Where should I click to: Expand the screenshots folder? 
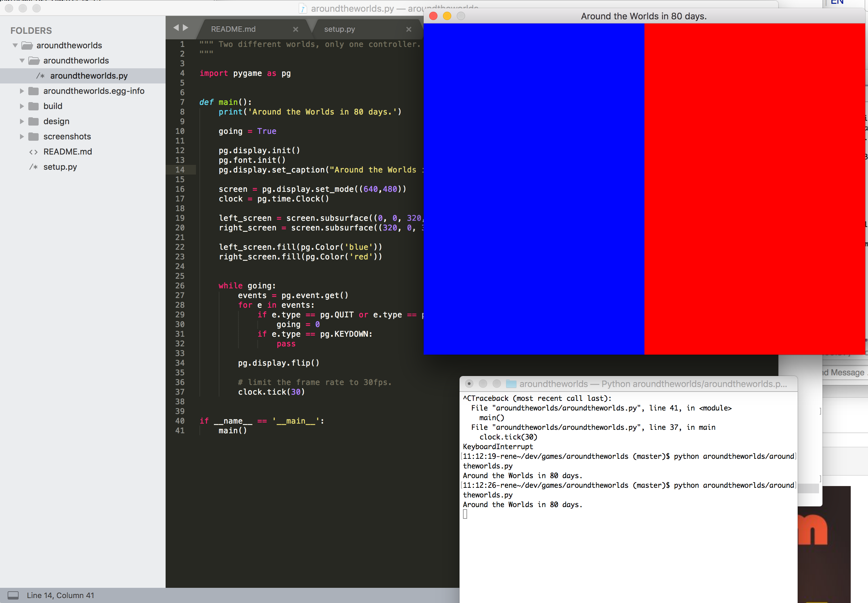(22, 136)
